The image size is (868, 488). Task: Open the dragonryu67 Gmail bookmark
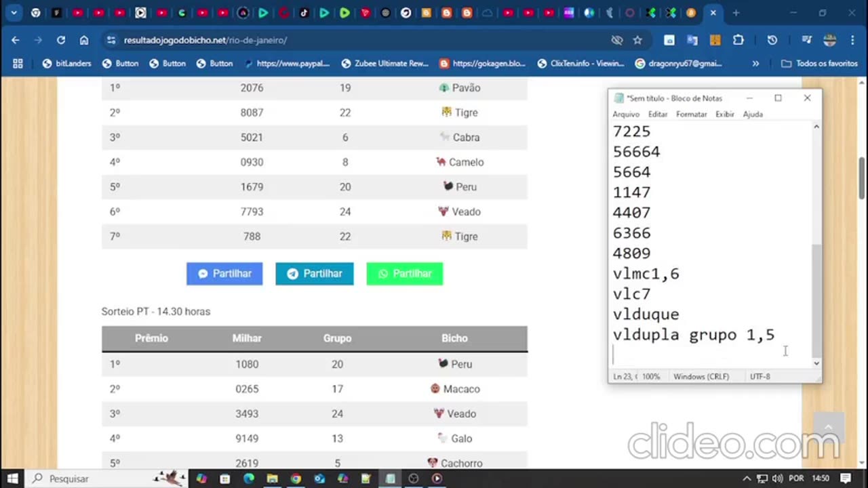(678, 63)
